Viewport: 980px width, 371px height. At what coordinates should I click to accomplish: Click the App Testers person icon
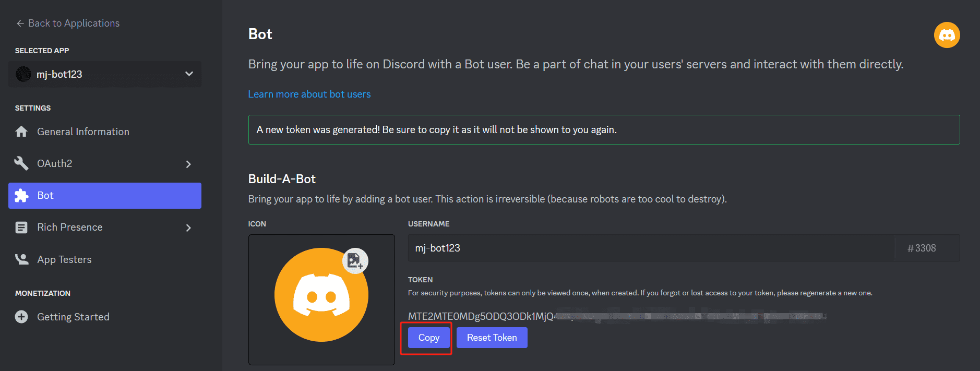tap(21, 259)
